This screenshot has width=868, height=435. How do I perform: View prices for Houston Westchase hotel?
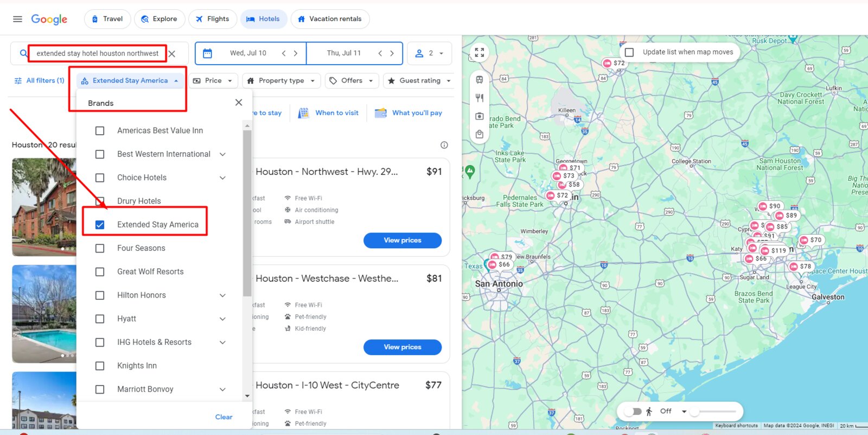pyautogui.click(x=403, y=347)
